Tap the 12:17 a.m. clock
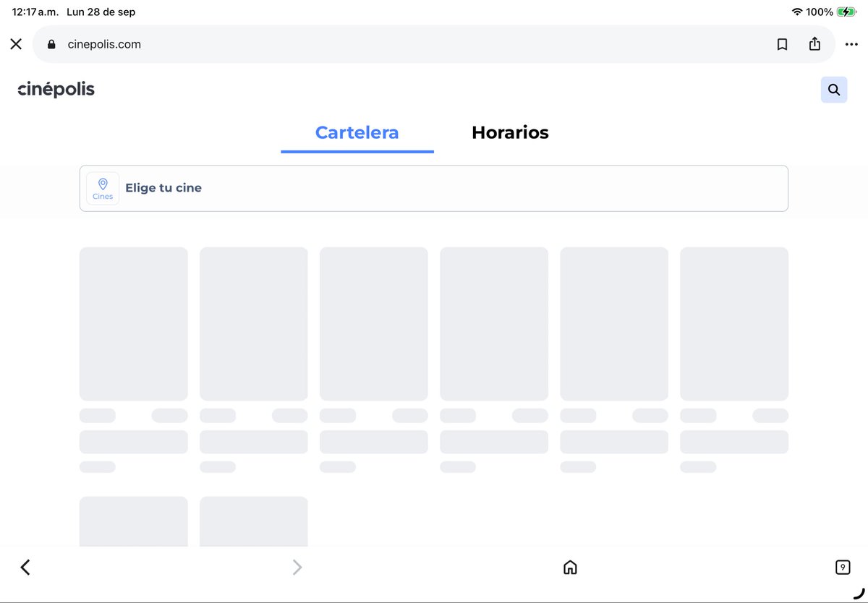Viewport: 868px width, 603px height. (35, 12)
